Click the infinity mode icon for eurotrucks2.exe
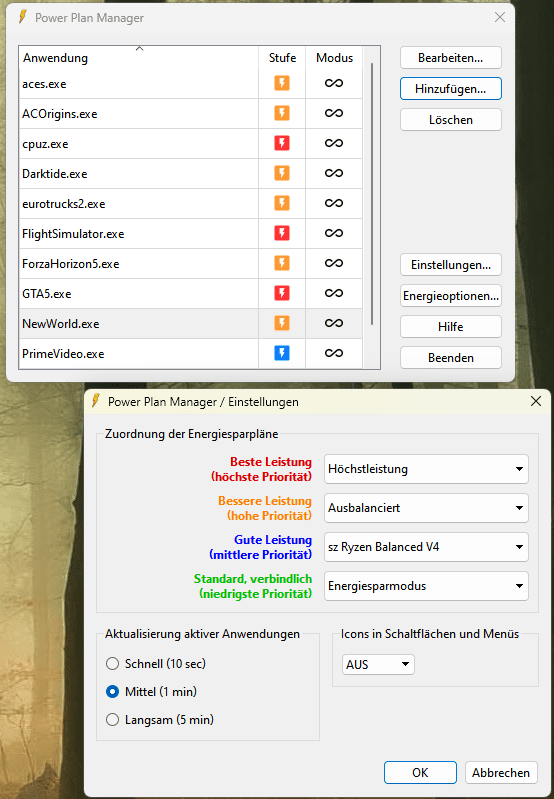 [x=334, y=203]
